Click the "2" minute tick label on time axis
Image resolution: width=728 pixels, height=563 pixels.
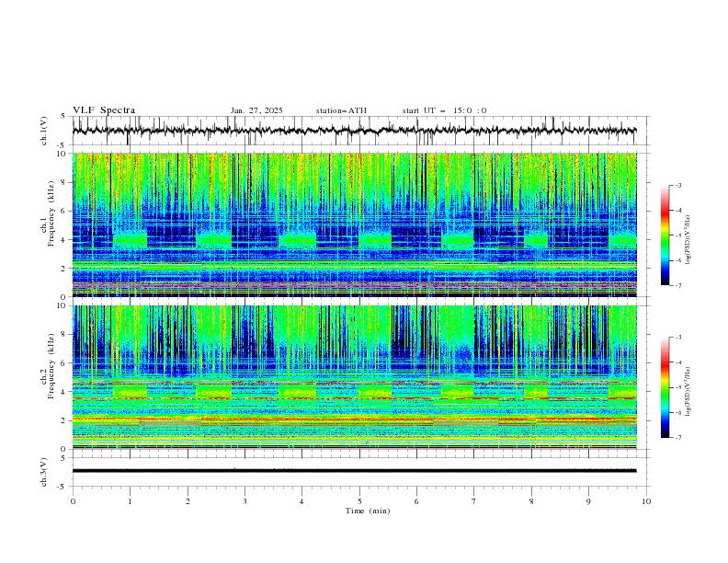pos(188,501)
